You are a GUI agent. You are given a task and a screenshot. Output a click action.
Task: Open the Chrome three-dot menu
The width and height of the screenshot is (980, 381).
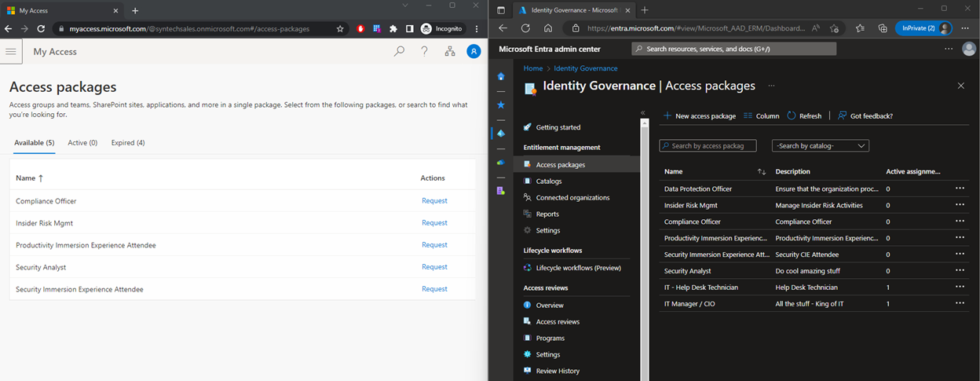477,28
